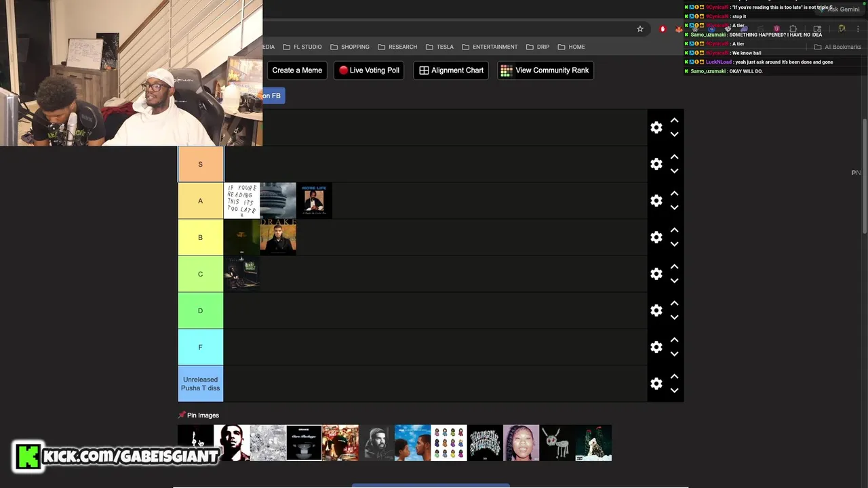Open settings gear for the C tier row

point(656,274)
